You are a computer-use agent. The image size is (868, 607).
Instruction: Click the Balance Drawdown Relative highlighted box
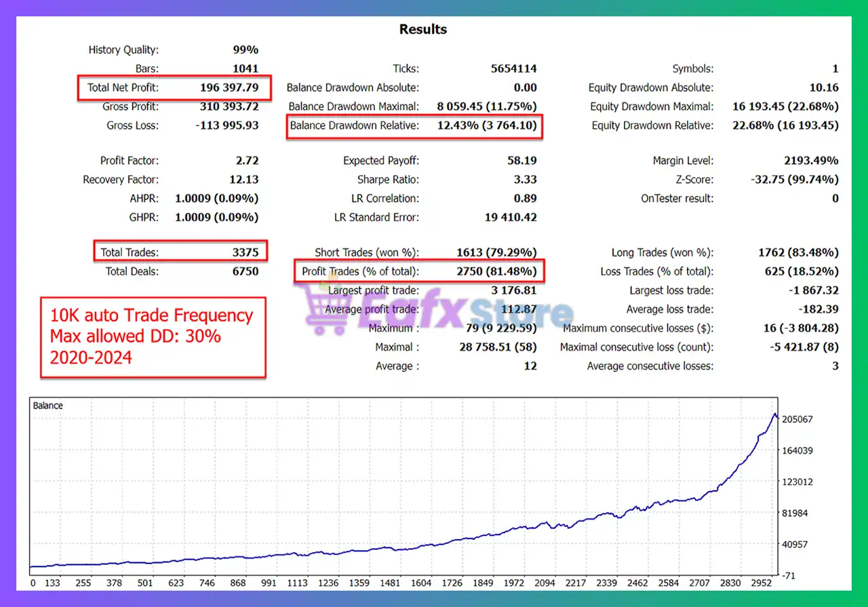coord(414,125)
